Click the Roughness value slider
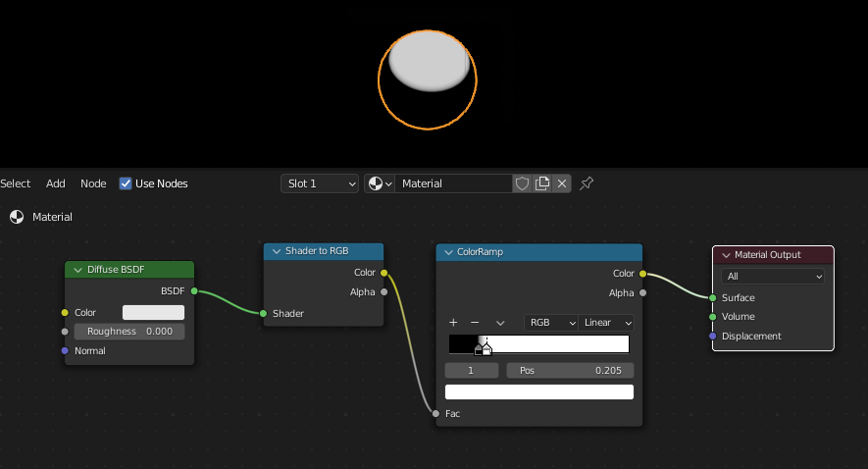The image size is (868, 469). click(129, 332)
